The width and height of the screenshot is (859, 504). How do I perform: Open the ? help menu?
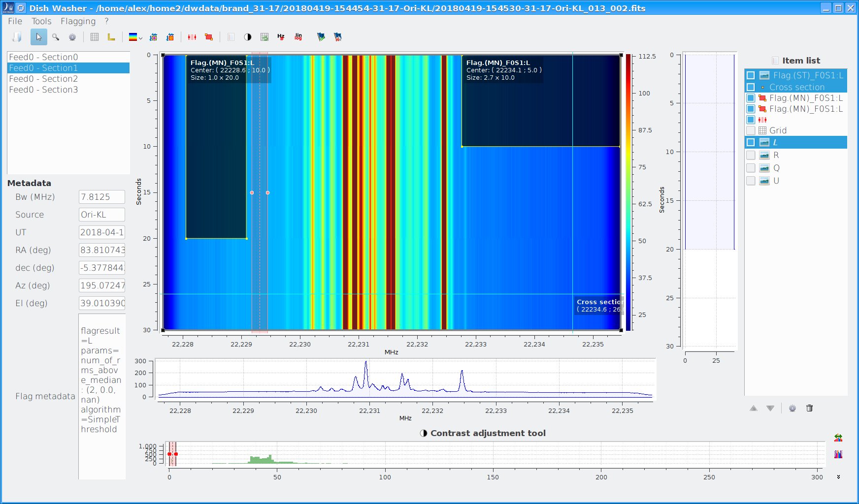click(x=106, y=21)
